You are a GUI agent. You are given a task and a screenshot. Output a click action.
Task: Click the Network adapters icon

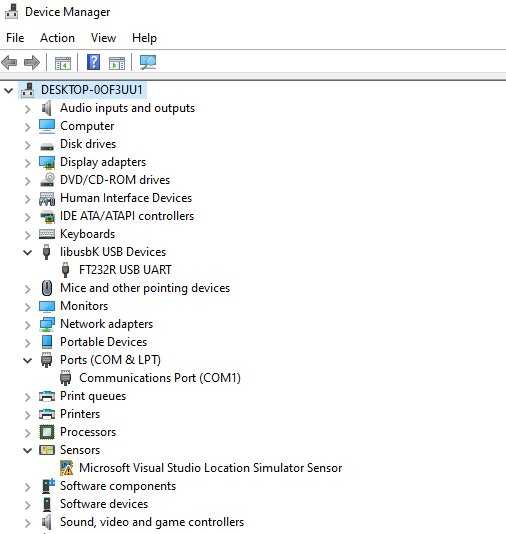[x=47, y=324]
